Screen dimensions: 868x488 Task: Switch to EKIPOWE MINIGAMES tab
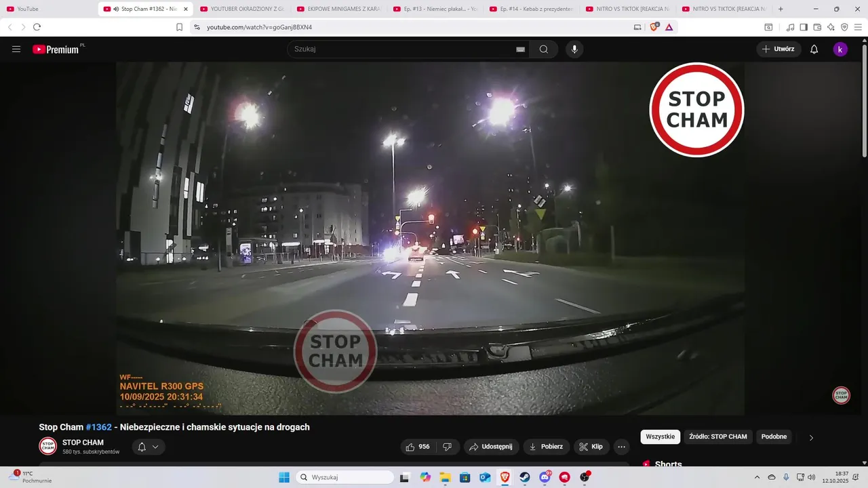click(338, 9)
